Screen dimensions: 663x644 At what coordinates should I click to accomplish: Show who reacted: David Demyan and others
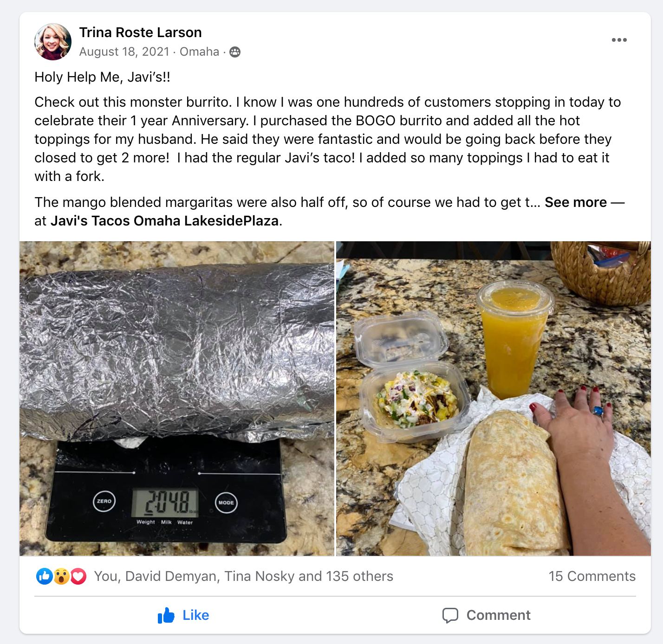[x=244, y=576]
